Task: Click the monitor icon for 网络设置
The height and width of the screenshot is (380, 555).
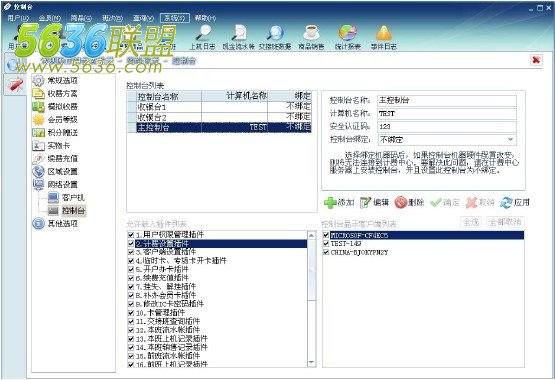Action: click(38, 184)
